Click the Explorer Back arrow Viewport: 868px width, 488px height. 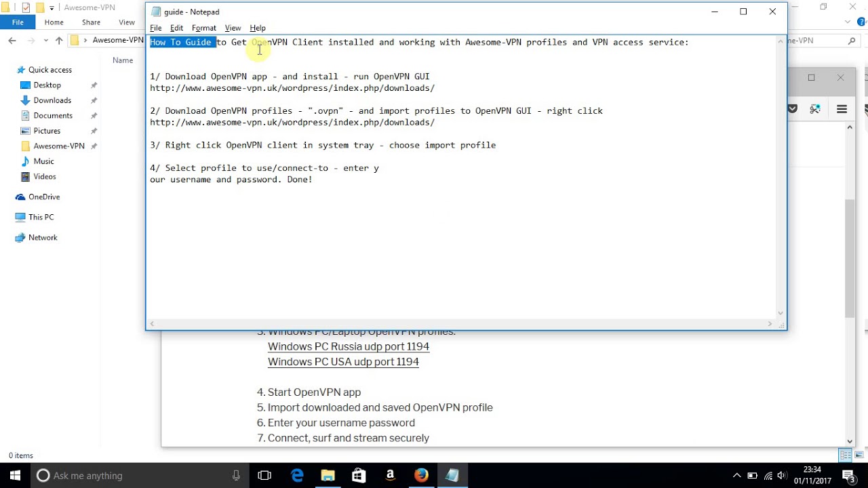point(12,41)
